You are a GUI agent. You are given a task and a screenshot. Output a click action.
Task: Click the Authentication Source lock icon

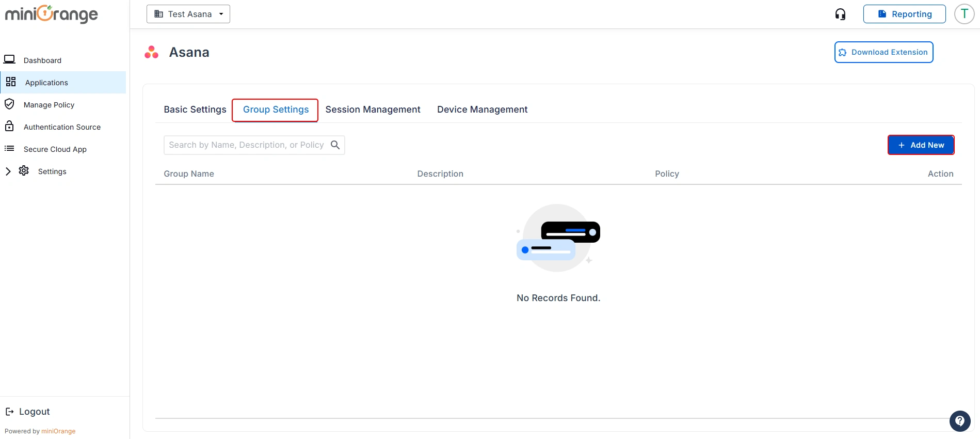coord(9,126)
